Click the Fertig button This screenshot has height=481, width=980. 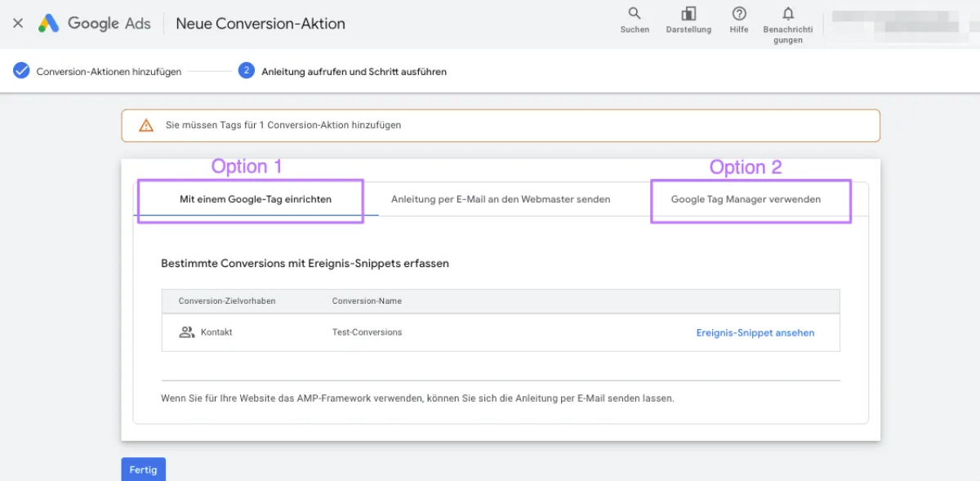tap(143, 470)
